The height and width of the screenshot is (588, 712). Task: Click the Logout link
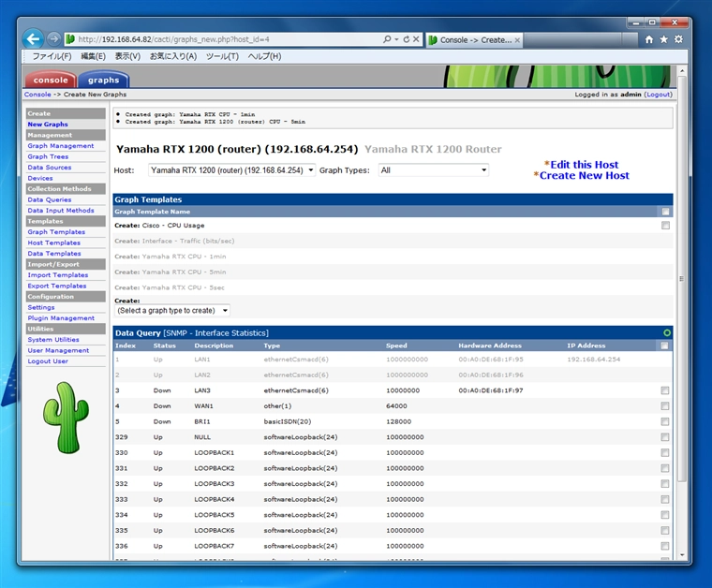[658, 95]
